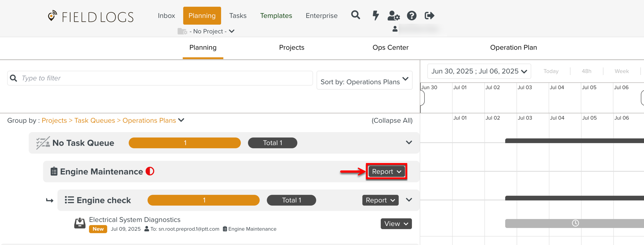Click the logout arrow icon
Viewport: 644px width, 245px height.
(x=429, y=16)
